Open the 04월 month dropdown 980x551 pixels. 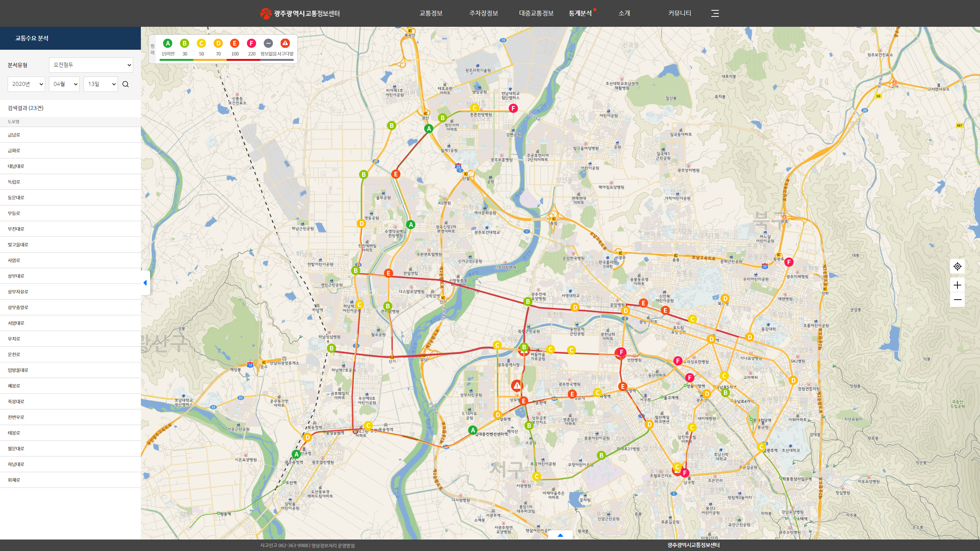[x=64, y=84]
